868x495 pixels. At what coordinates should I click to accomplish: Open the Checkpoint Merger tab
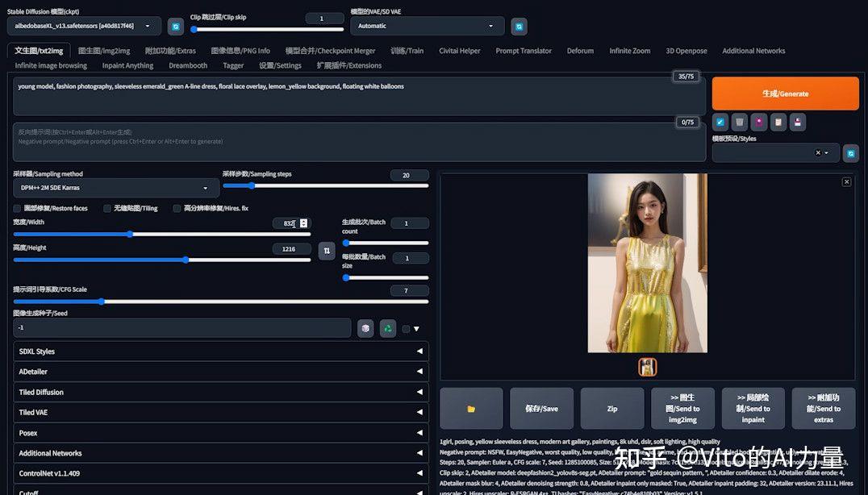331,51
